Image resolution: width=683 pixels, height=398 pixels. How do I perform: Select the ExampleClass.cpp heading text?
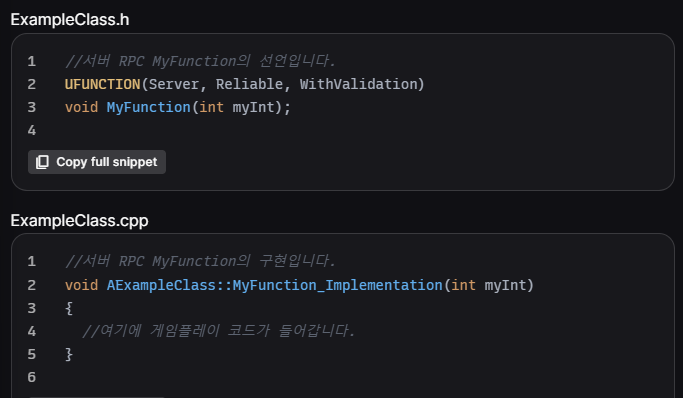tap(79, 220)
